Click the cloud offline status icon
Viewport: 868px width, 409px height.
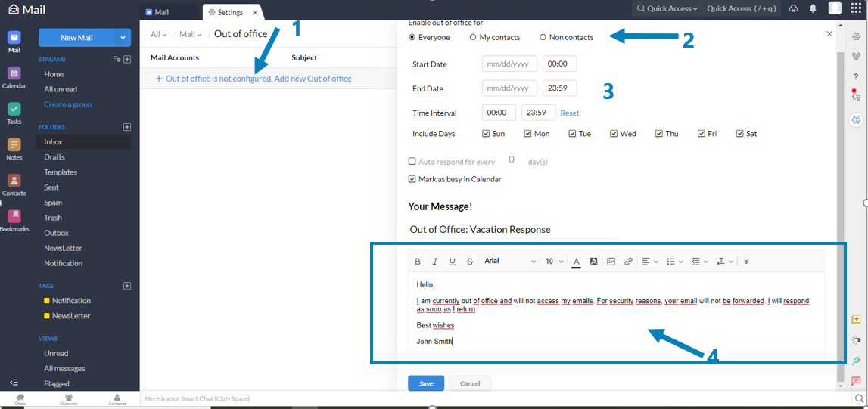pos(793,8)
